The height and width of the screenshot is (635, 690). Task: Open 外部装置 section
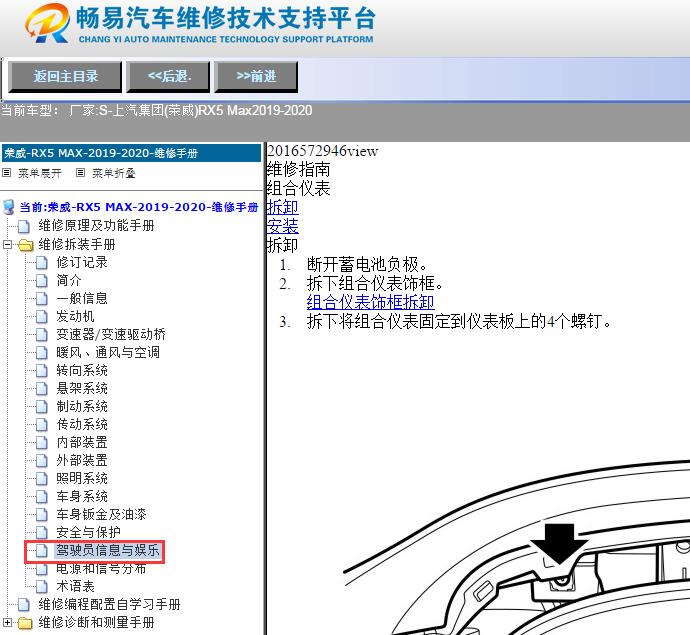pos(82,460)
